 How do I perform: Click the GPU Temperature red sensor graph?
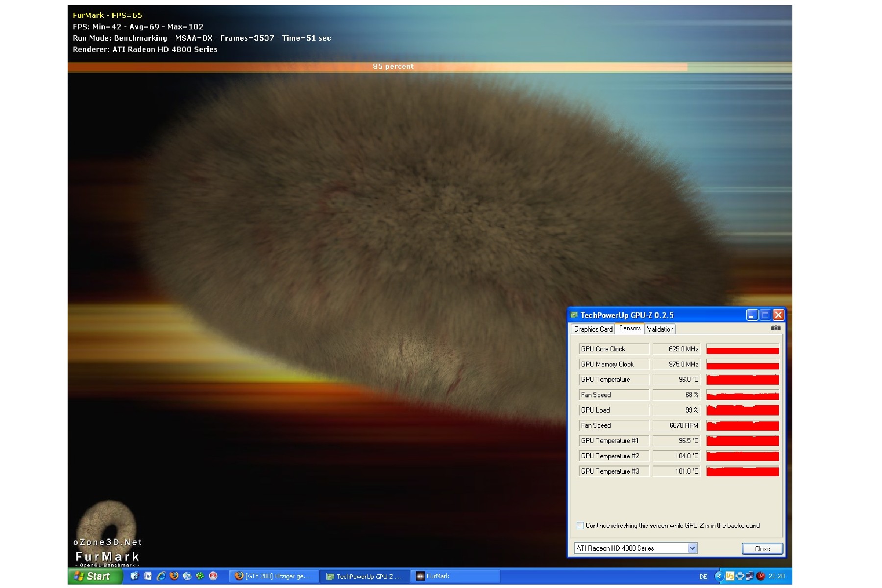[742, 379]
